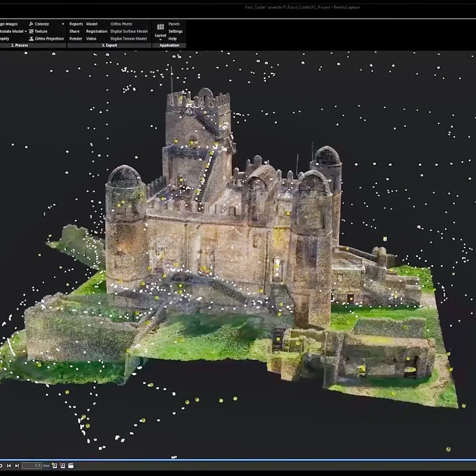Click the Texture tool icon
The height and width of the screenshot is (476, 476).
[31, 31]
